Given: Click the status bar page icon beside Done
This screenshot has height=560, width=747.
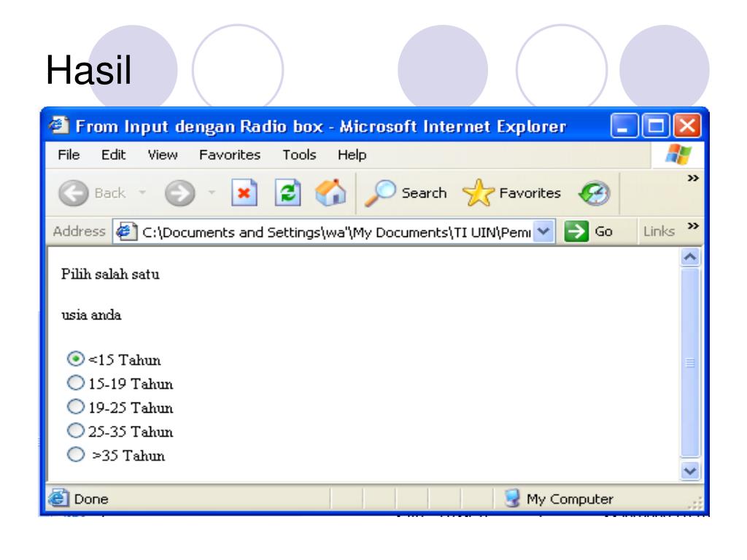Looking at the screenshot, I should (x=58, y=498).
